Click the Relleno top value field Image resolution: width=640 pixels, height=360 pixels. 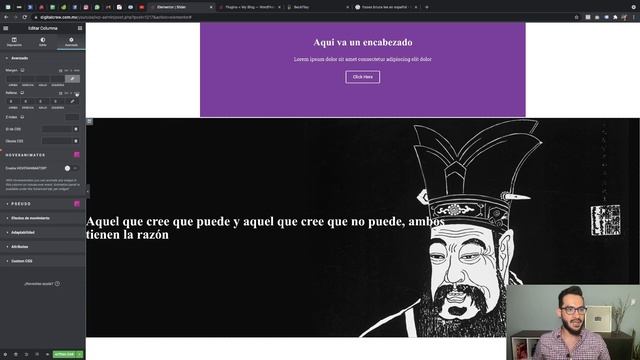pos(13,101)
